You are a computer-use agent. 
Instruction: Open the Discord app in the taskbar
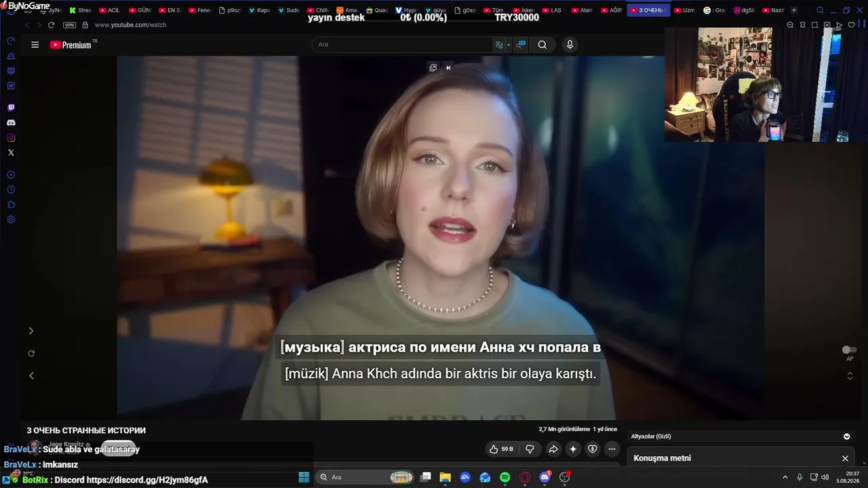coord(545,477)
